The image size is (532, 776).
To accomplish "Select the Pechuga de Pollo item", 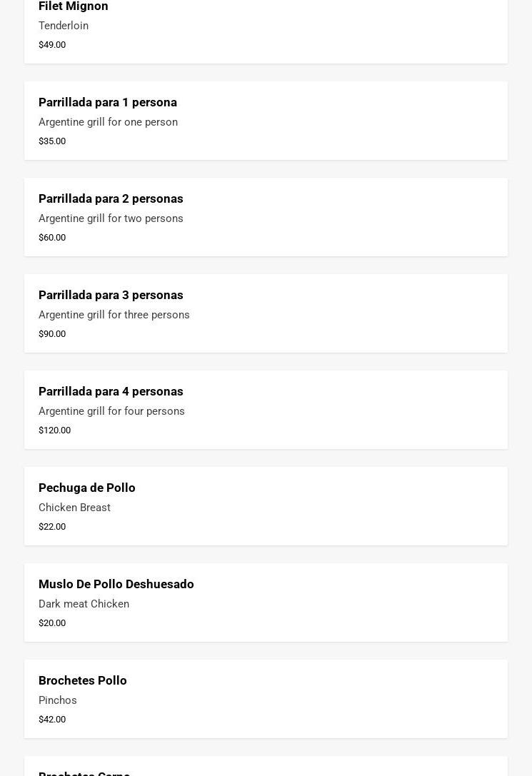I will pos(266,506).
